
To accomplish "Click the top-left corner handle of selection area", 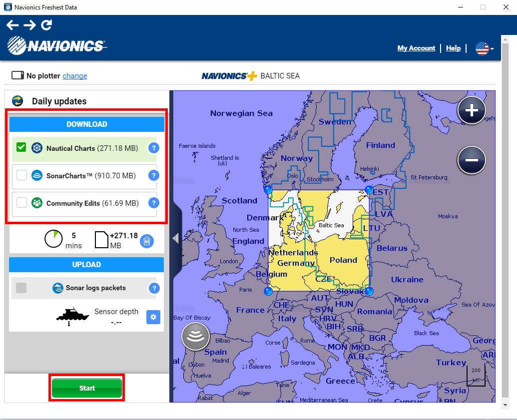I will [268, 190].
